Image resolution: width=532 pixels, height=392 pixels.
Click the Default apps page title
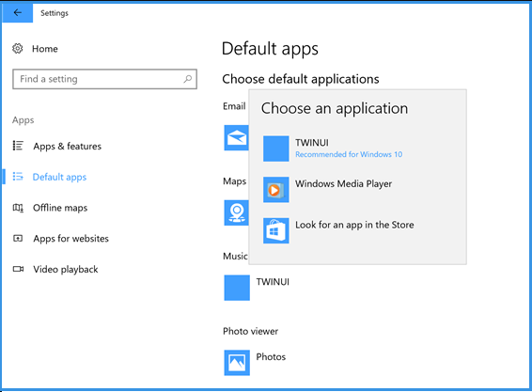(270, 49)
